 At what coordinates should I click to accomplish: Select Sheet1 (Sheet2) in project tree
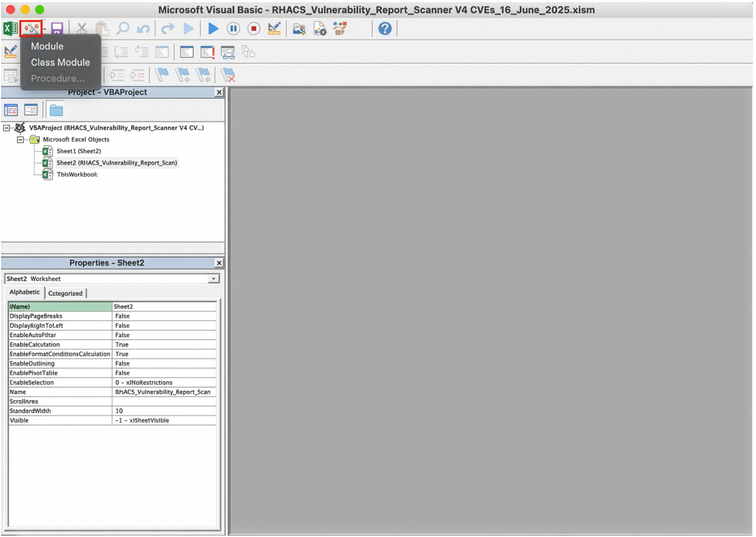pyautogui.click(x=79, y=151)
